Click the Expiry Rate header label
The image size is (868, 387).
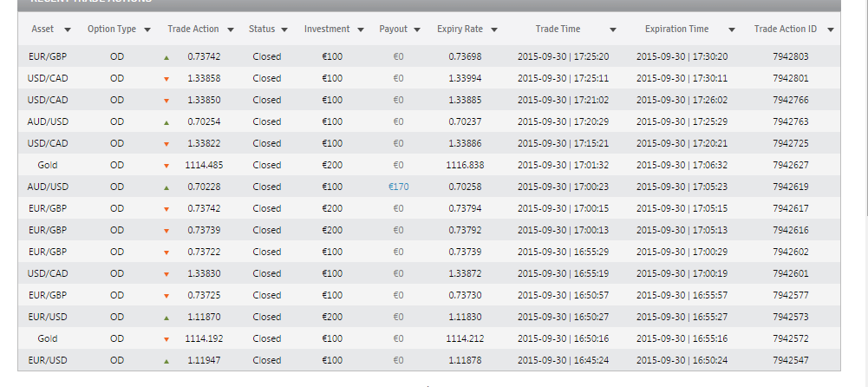point(460,29)
